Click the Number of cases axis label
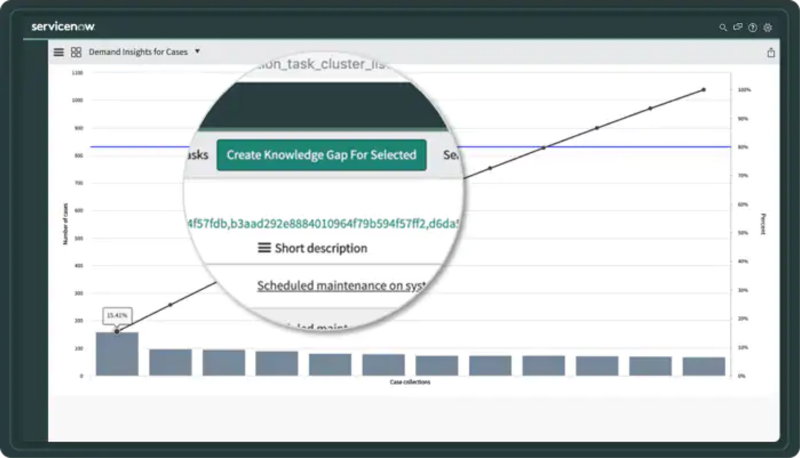800x458 pixels. click(65, 224)
